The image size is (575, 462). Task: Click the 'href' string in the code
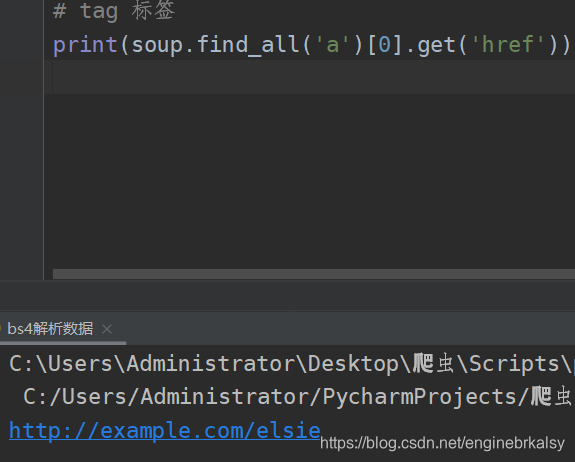[508, 45]
